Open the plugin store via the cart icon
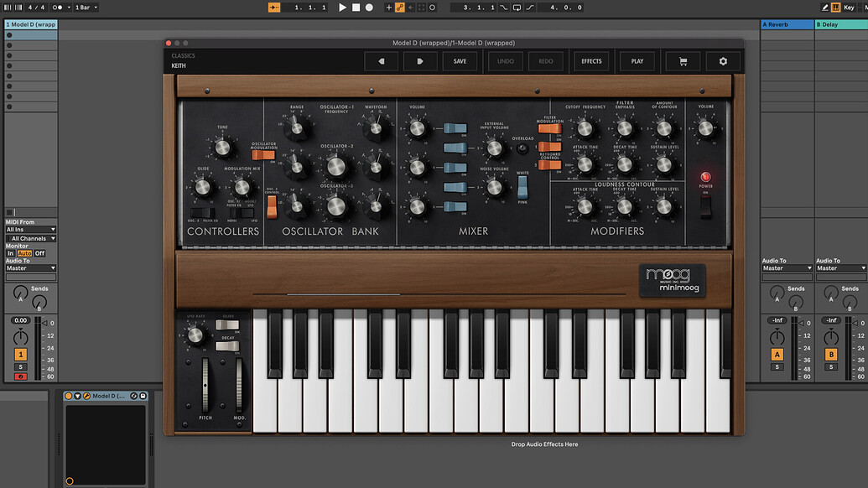Image resolution: width=868 pixels, height=488 pixels. click(682, 60)
